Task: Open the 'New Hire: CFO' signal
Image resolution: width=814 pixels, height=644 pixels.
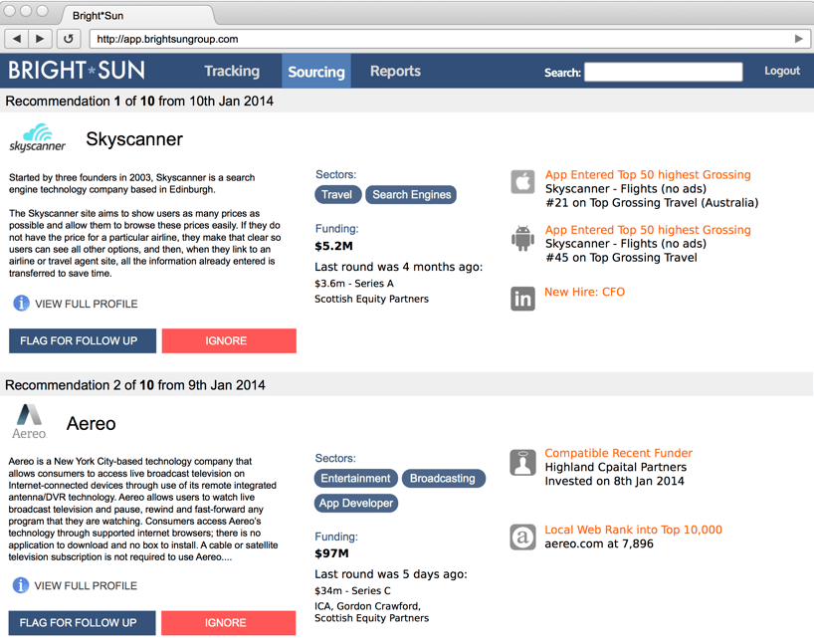Action: pos(584,292)
